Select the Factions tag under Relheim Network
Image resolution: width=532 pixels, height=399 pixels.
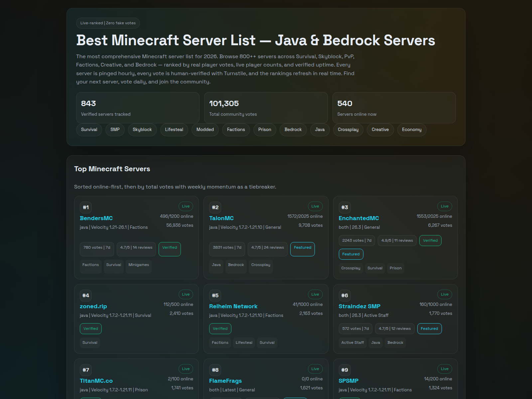pos(220,342)
